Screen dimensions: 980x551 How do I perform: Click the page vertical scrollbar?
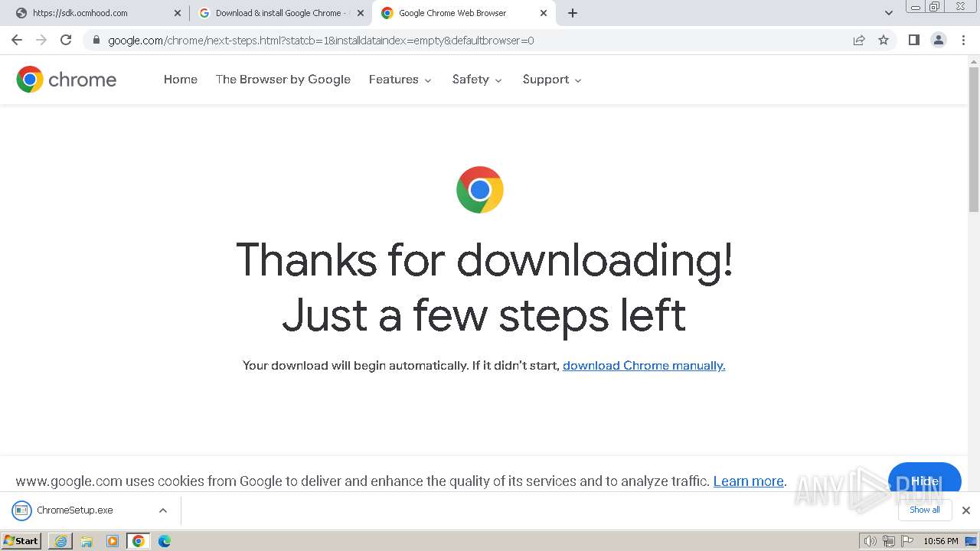click(974, 138)
